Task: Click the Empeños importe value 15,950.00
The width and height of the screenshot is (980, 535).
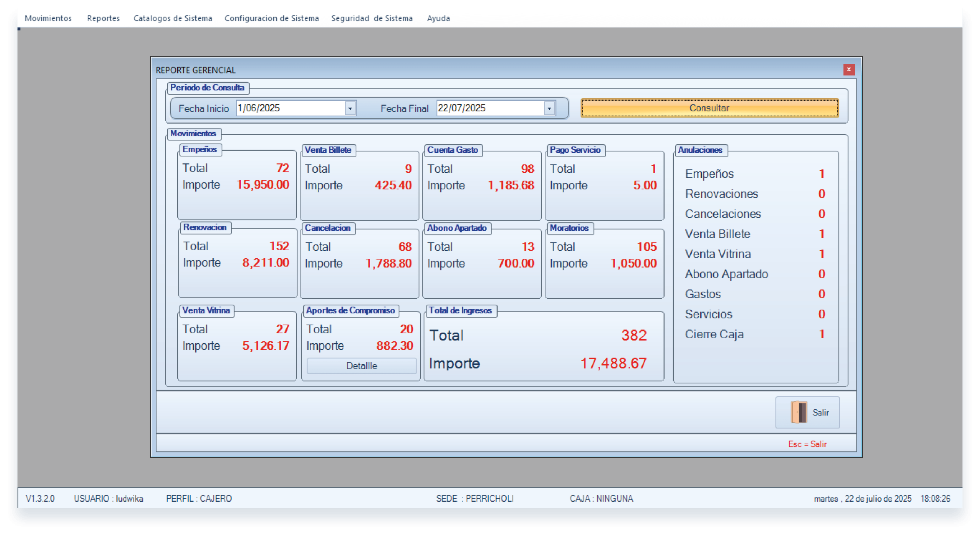Action: 263,185
